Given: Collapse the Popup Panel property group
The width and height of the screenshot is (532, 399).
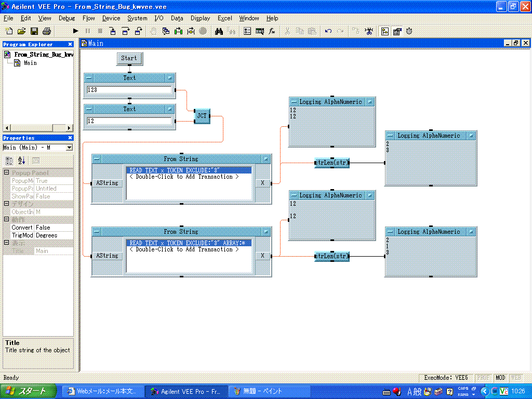Looking at the screenshot, I should 6,173.
